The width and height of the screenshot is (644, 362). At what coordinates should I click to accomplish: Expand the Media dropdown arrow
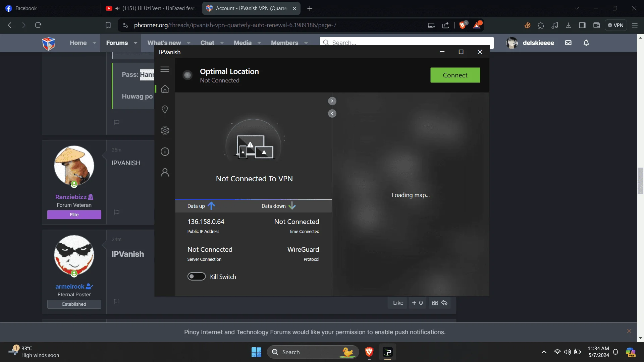point(259,43)
